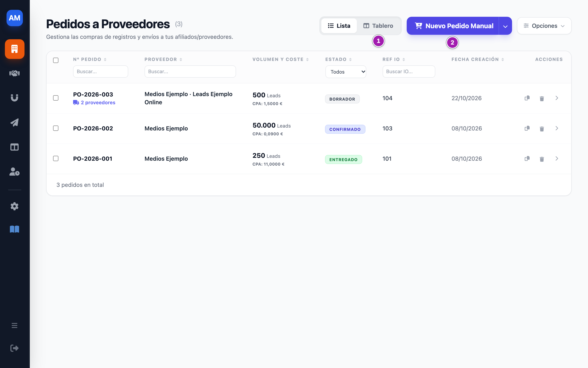Sort by Volumen y Coste header
The height and width of the screenshot is (368, 588).
[281, 59]
